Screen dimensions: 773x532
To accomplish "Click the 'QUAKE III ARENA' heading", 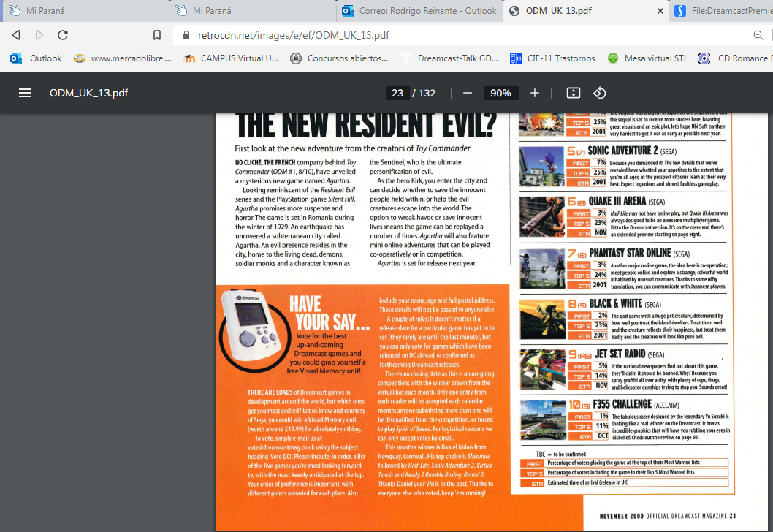I will point(617,201).
